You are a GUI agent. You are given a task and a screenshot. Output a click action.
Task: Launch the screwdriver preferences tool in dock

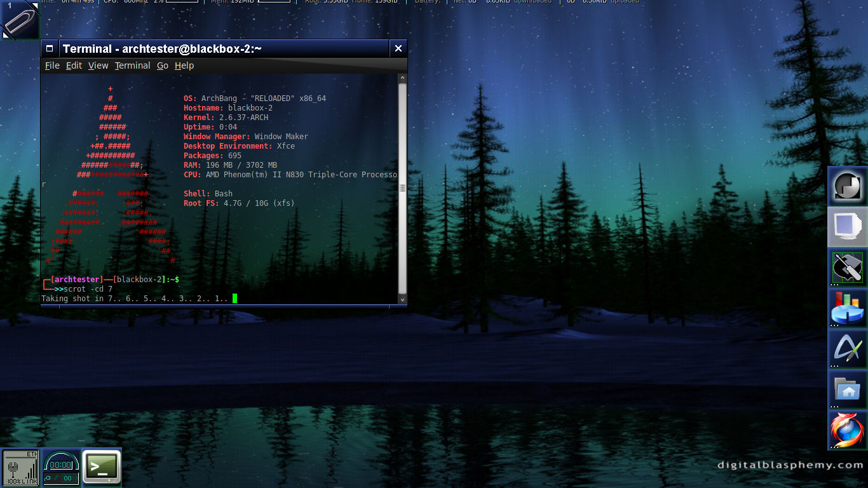pyautogui.click(x=848, y=268)
